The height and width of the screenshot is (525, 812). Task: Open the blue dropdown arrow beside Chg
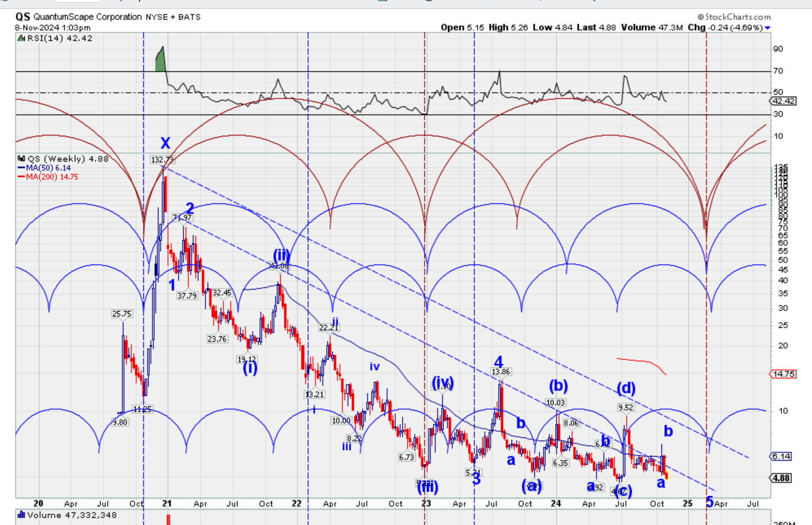(767, 28)
